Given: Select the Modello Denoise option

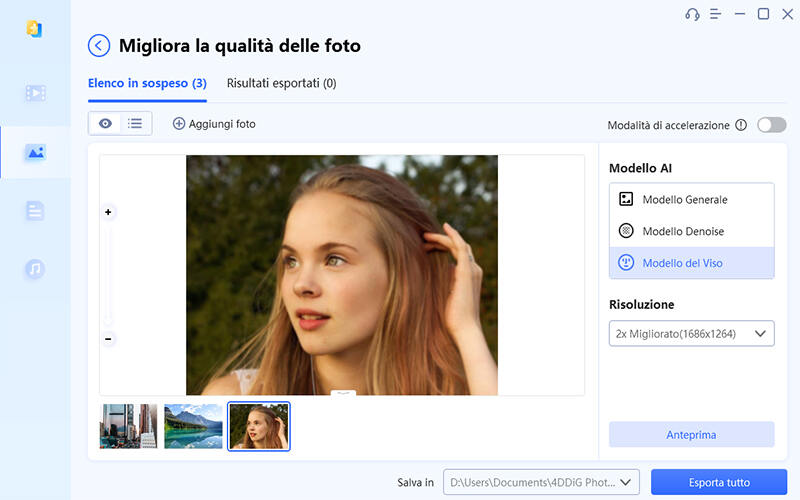Looking at the screenshot, I should (691, 231).
